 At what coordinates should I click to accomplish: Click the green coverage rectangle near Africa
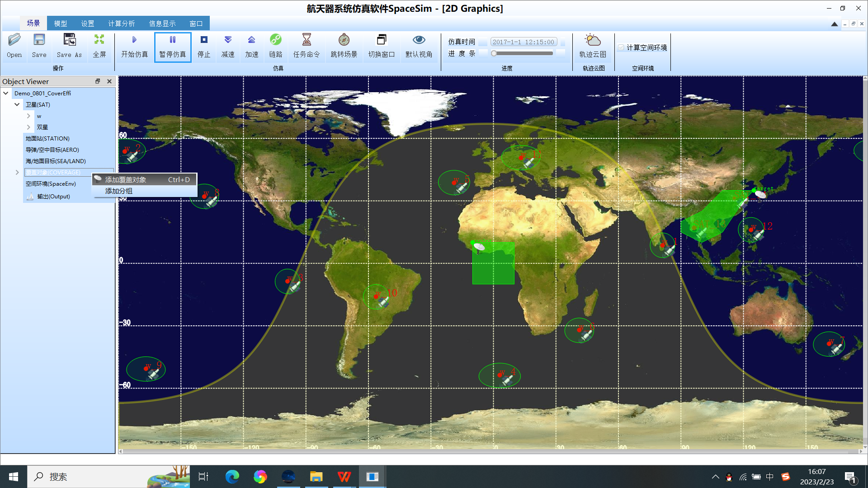493,263
